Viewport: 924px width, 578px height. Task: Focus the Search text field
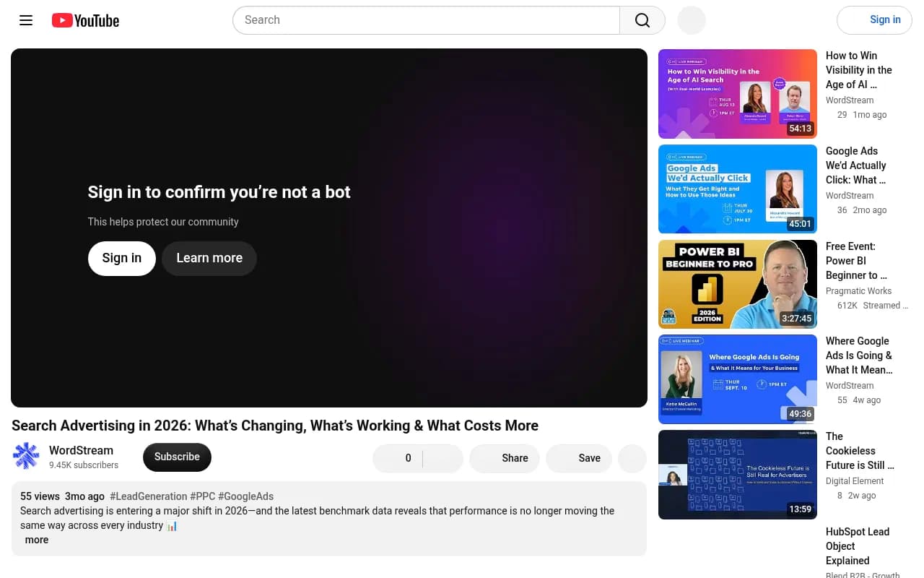point(426,20)
